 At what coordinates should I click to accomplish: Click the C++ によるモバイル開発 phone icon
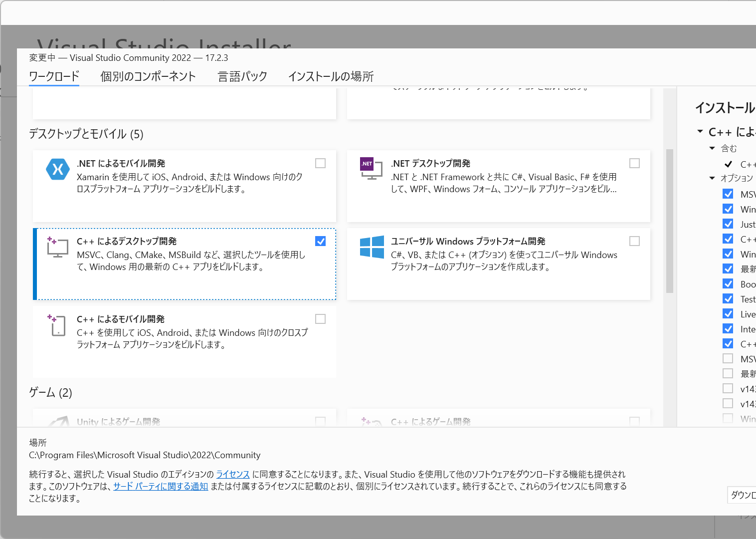point(57,325)
